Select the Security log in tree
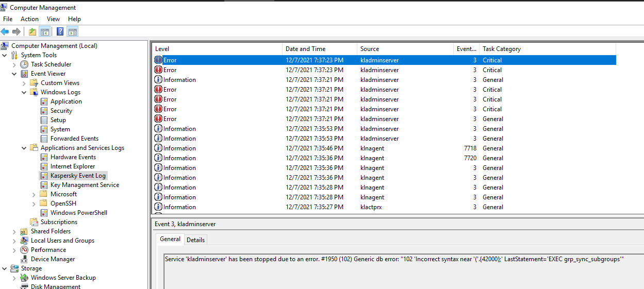Viewport: 644px width, 289px height. [61, 111]
